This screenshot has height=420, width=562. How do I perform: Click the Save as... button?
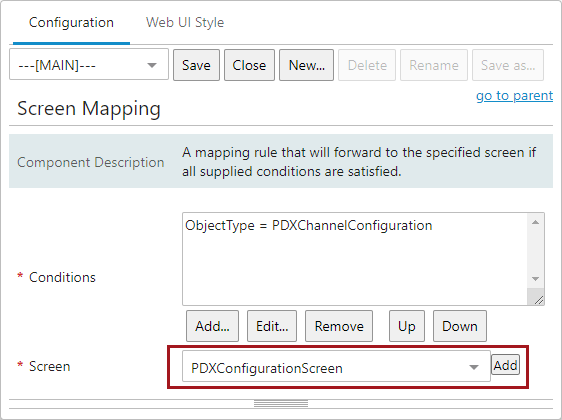point(508,65)
